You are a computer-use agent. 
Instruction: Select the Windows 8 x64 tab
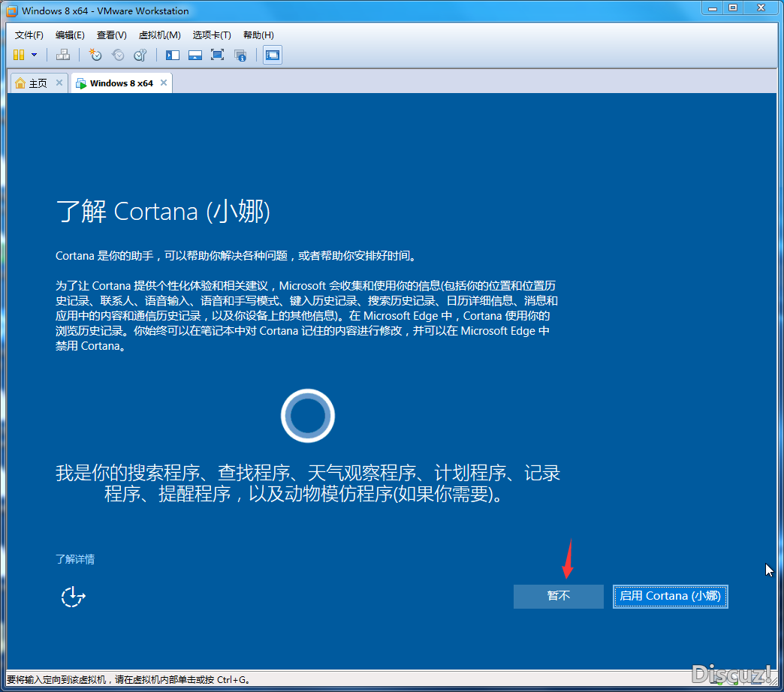pos(122,83)
